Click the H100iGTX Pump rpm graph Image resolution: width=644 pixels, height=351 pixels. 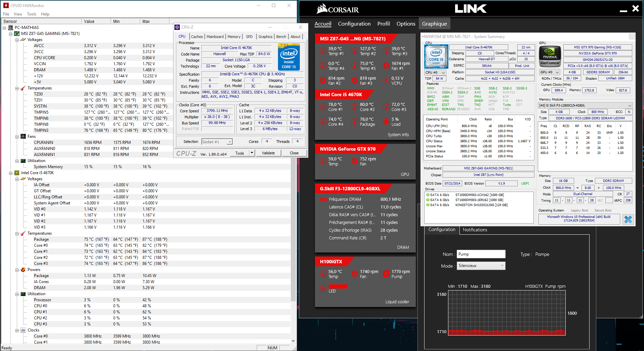(x=507, y=313)
